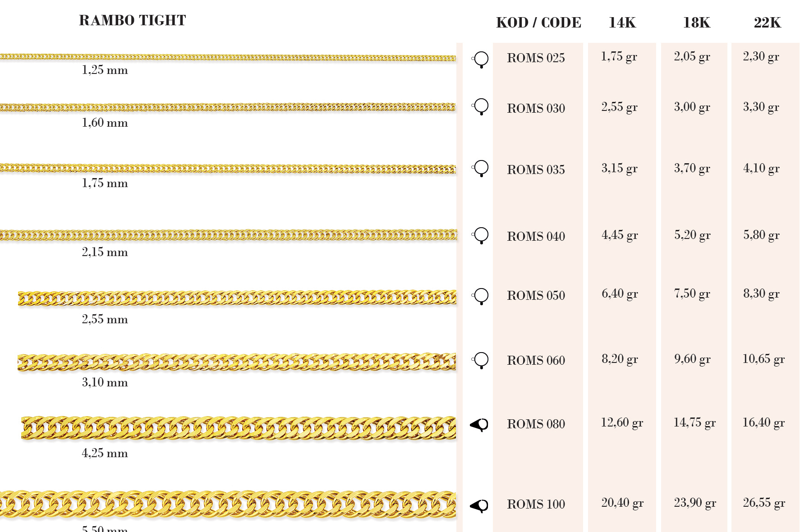Select the 10,65 gr value under 22K
800x532 pixels.
coord(763,359)
